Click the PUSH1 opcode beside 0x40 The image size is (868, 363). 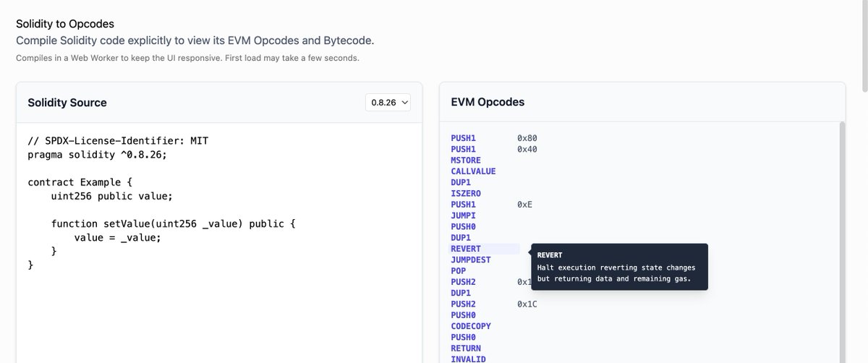(463, 149)
